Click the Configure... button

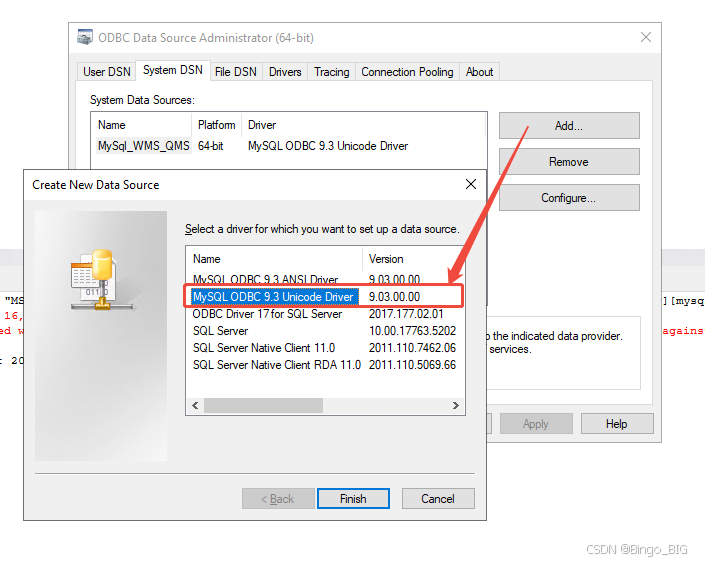[x=569, y=197]
